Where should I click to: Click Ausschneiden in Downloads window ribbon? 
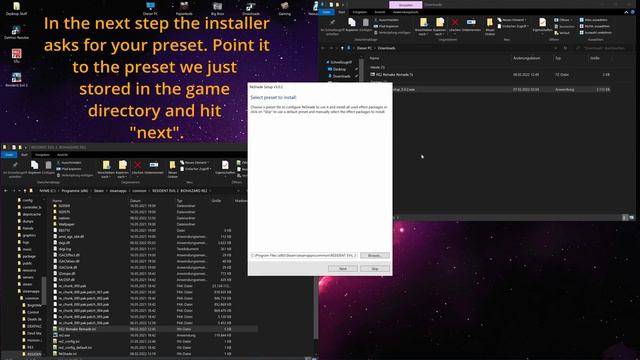tap(386, 20)
